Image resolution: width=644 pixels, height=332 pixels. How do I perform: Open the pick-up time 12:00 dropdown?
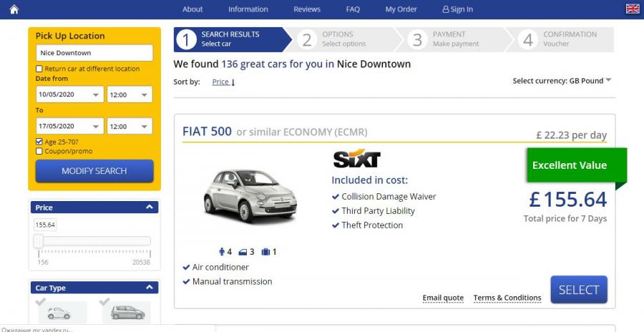[x=130, y=94]
